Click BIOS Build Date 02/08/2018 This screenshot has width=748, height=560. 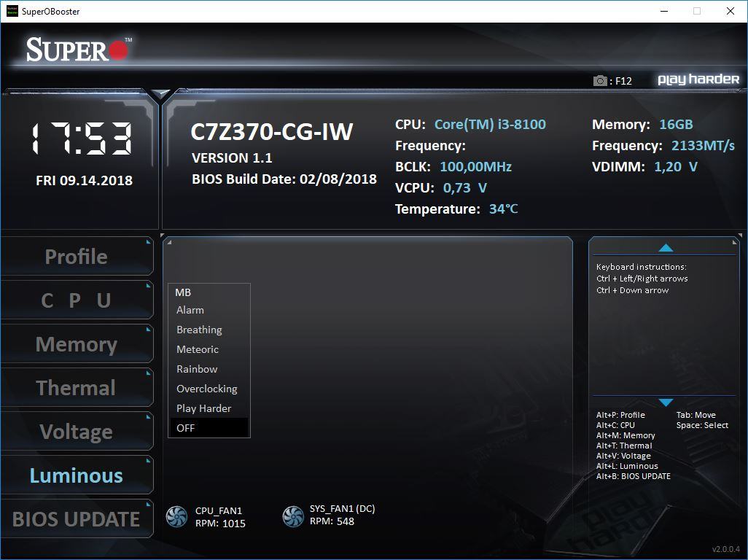(284, 179)
